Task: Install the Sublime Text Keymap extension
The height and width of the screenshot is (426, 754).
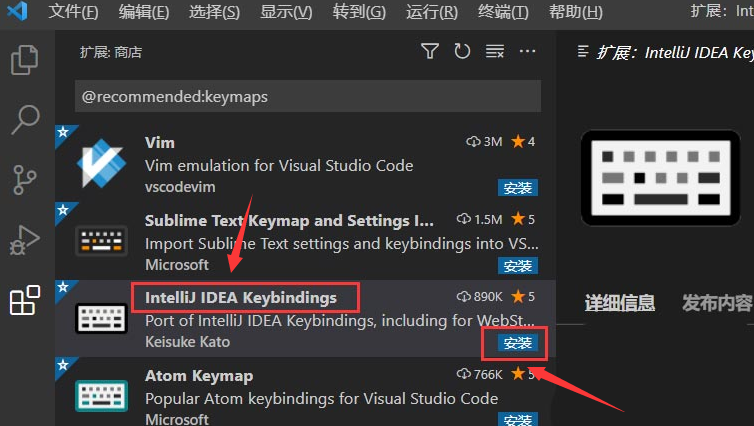Action: 517,265
